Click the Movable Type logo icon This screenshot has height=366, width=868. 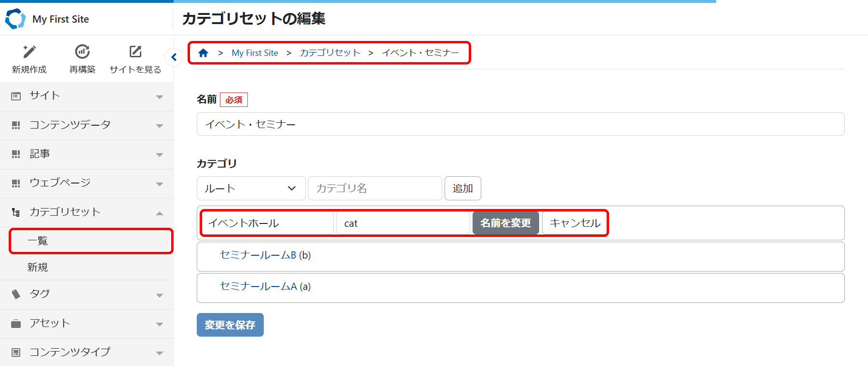click(15, 19)
